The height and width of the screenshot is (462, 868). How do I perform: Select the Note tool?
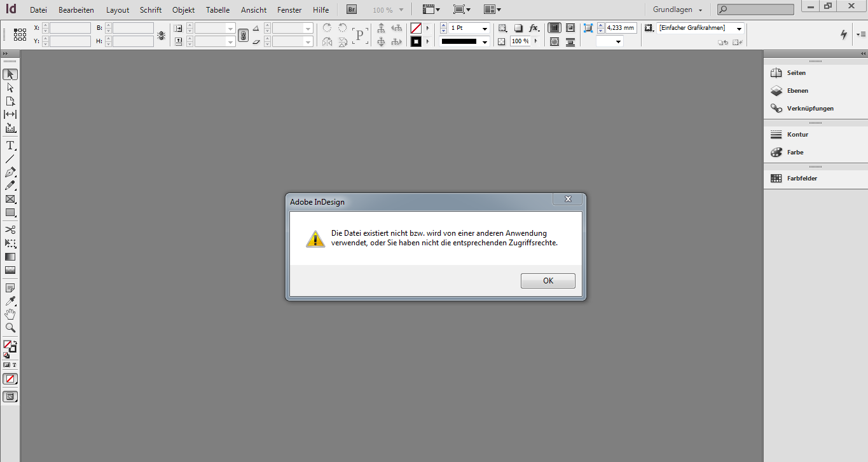[10, 288]
